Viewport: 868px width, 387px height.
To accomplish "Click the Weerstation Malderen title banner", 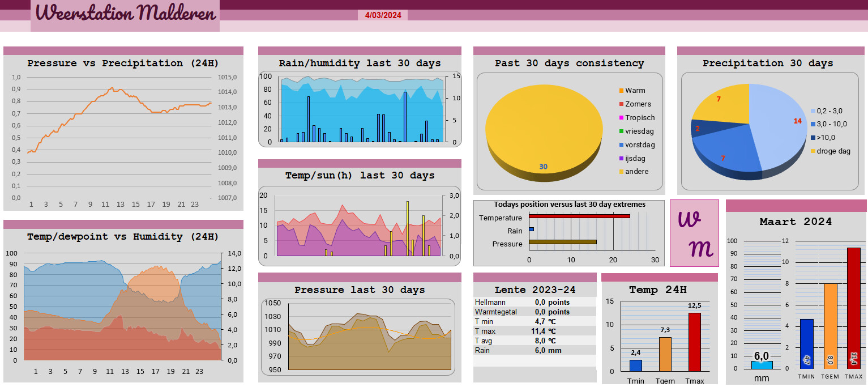I will click(125, 14).
